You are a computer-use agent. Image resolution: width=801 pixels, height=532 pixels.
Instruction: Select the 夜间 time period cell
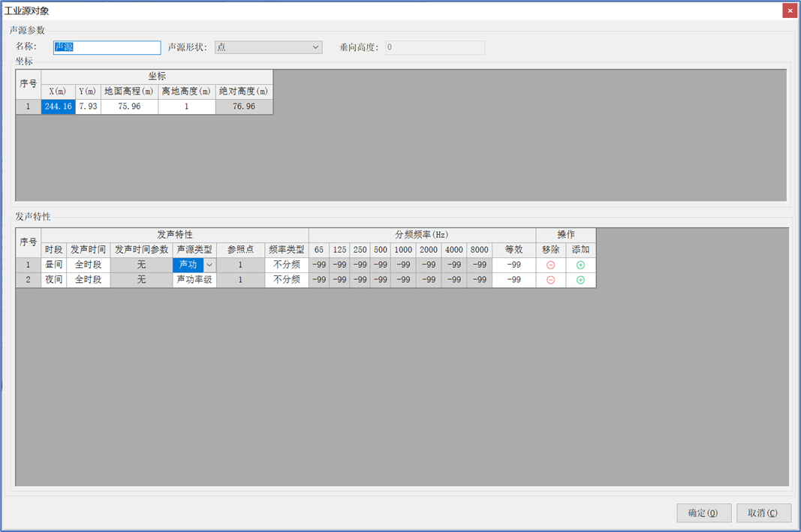click(x=53, y=280)
